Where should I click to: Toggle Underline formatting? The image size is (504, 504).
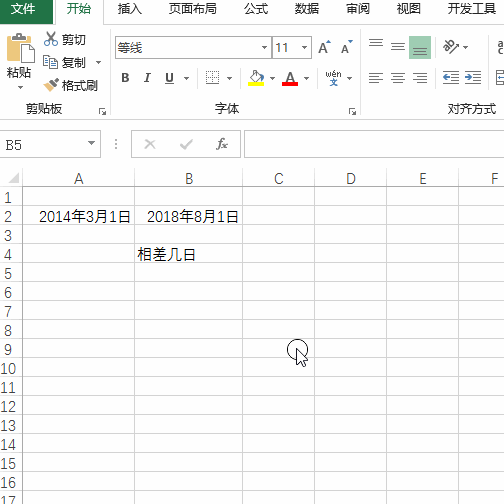point(169,78)
